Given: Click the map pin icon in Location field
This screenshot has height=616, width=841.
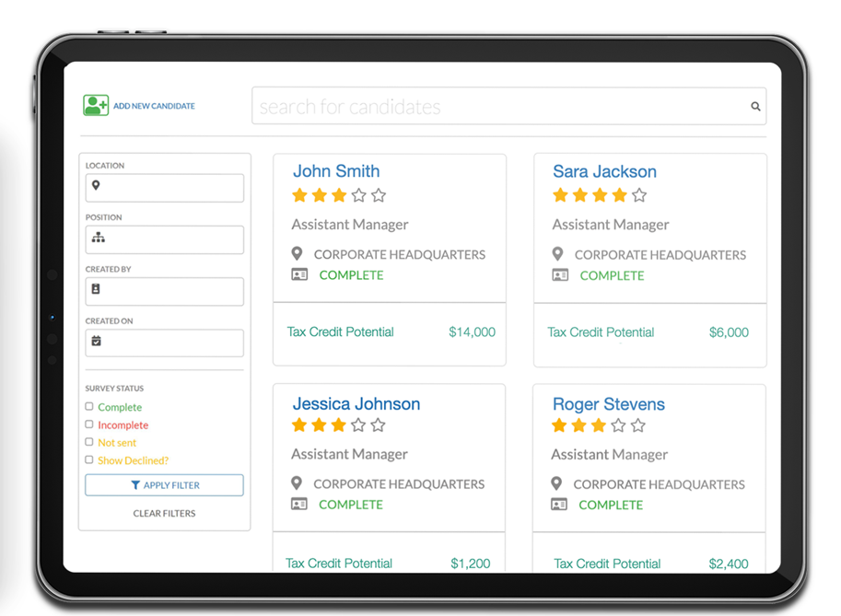Looking at the screenshot, I should pos(96,186).
